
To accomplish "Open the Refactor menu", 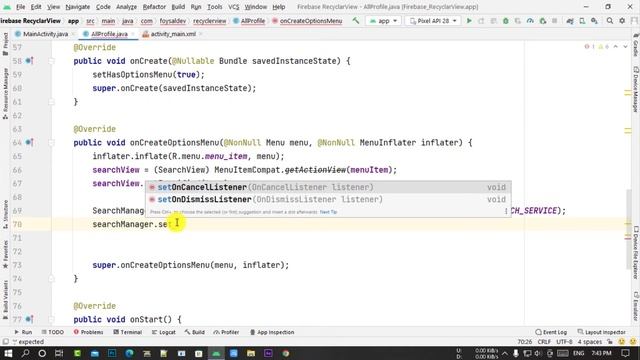I will pyautogui.click(x=154, y=7).
